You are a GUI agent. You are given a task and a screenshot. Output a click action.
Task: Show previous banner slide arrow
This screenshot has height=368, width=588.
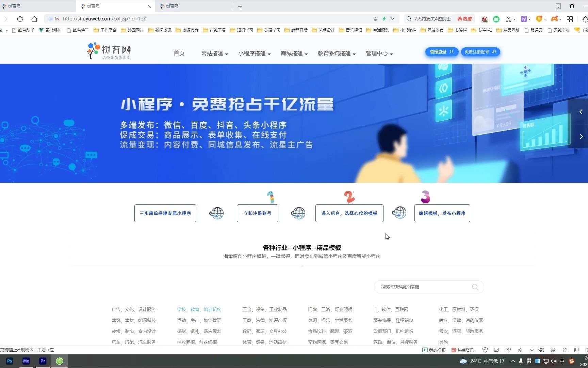click(581, 112)
